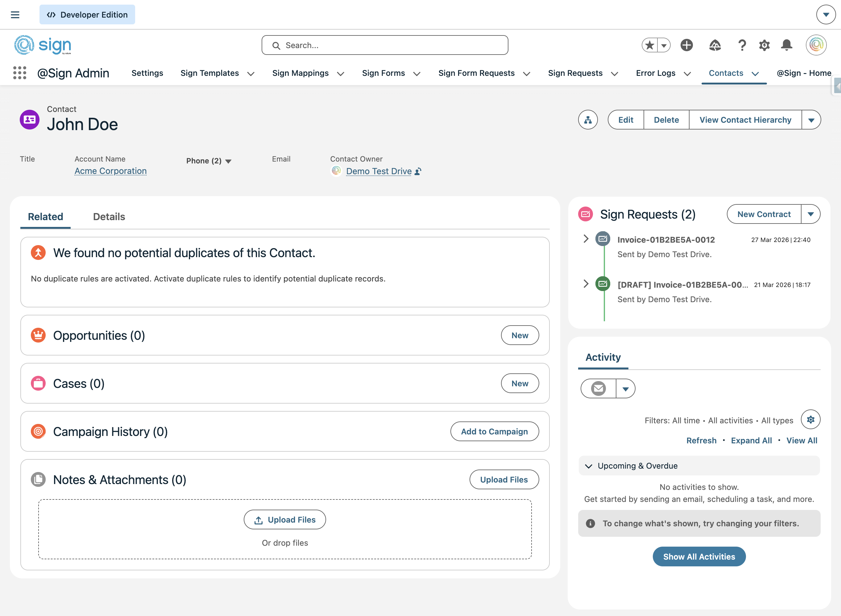
Task: Open the App Launcher grid icon
Action: [19, 73]
